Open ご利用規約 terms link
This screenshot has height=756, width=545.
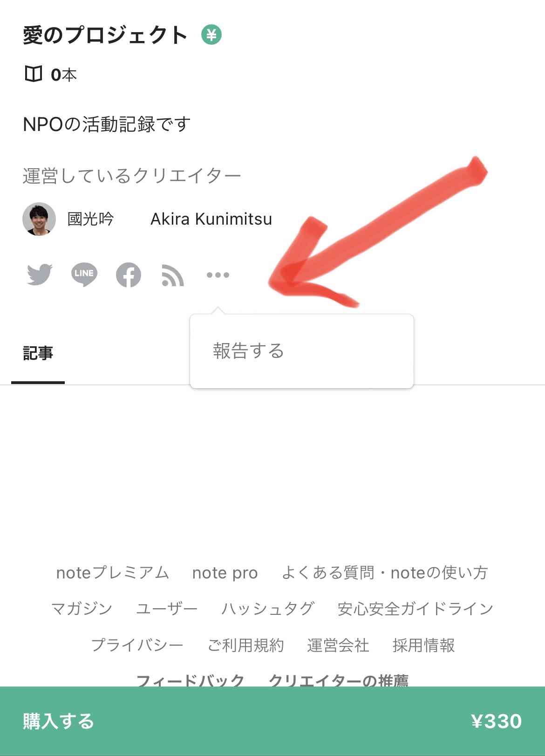pyautogui.click(x=245, y=645)
